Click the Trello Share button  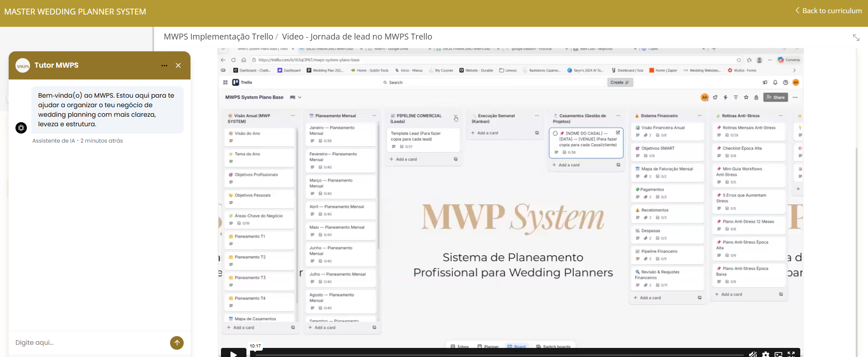click(775, 97)
